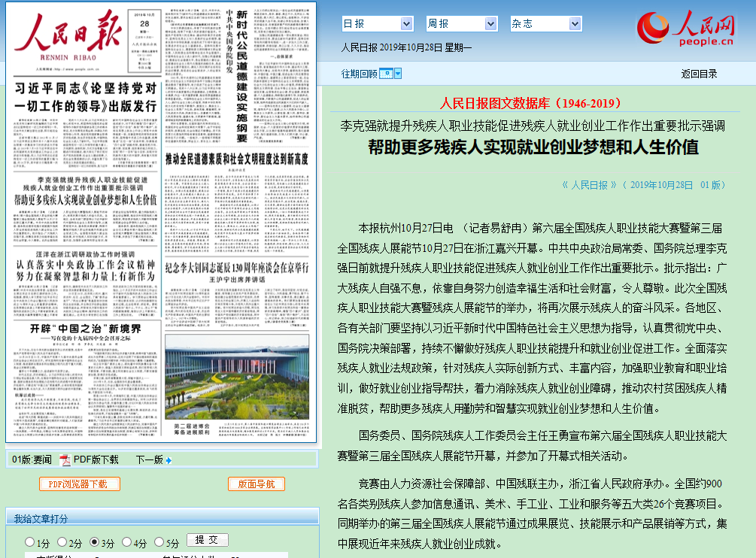Image resolution: width=756 pixels, height=558 pixels.
Task: Click the 我给文章打分 section header
Action: (41, 519)
